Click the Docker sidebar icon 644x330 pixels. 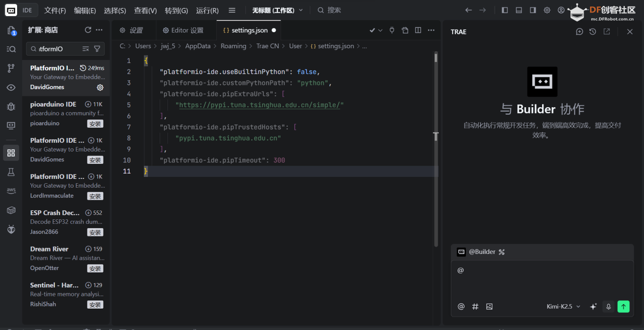click(11, 210)
